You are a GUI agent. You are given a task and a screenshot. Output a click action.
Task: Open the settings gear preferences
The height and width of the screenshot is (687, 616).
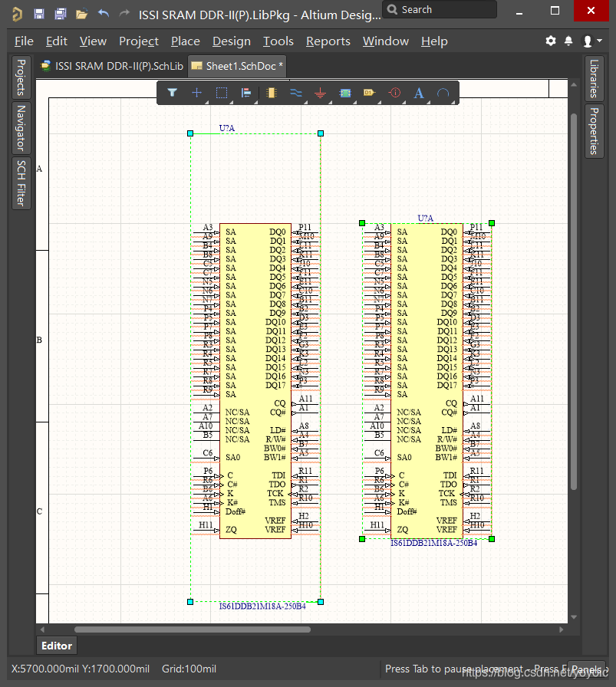pos(551,41)
